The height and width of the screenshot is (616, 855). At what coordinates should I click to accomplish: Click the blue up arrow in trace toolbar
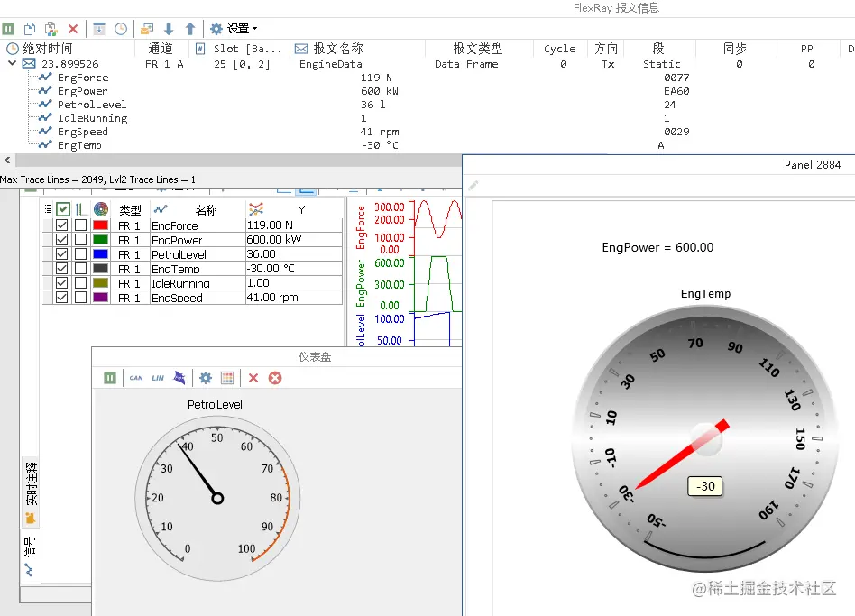pos(190,29)
